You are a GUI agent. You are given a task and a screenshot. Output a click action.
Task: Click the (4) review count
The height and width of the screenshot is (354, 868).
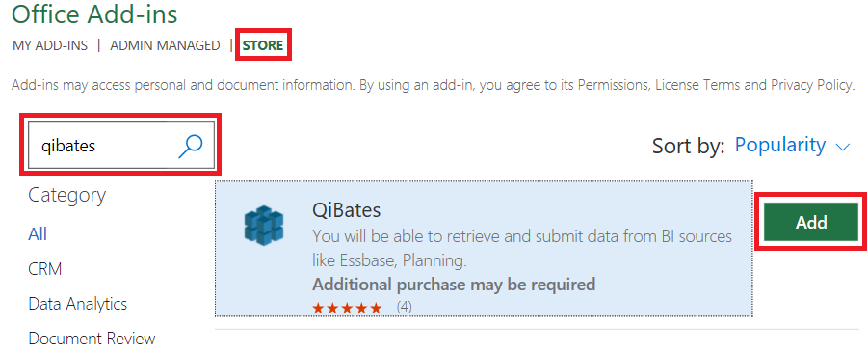(404, 307)
